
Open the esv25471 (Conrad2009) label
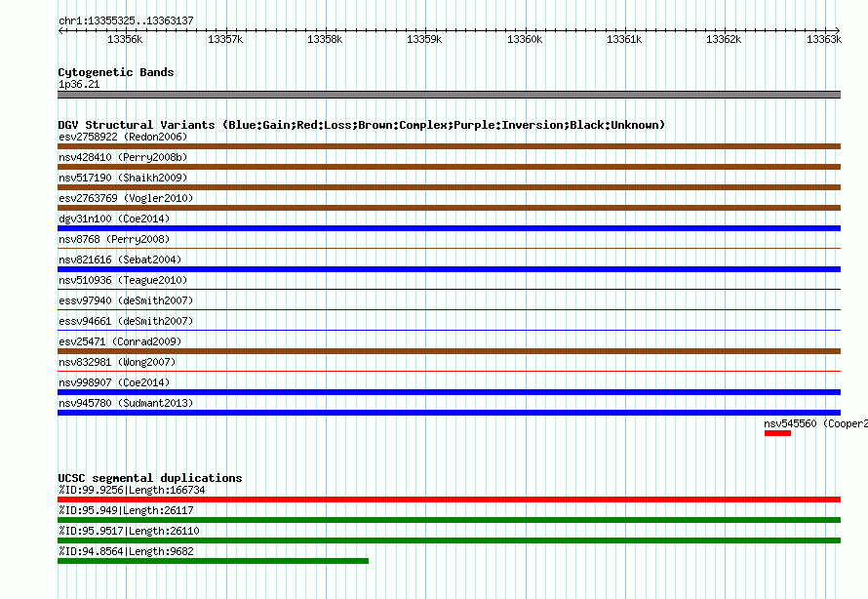[120, 341]
